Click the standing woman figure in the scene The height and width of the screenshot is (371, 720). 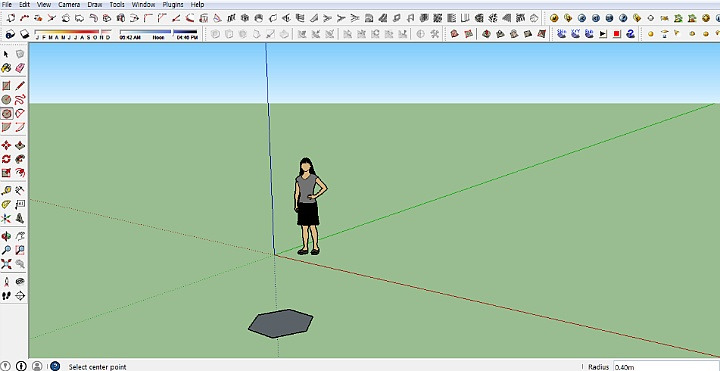coord(309,206)
